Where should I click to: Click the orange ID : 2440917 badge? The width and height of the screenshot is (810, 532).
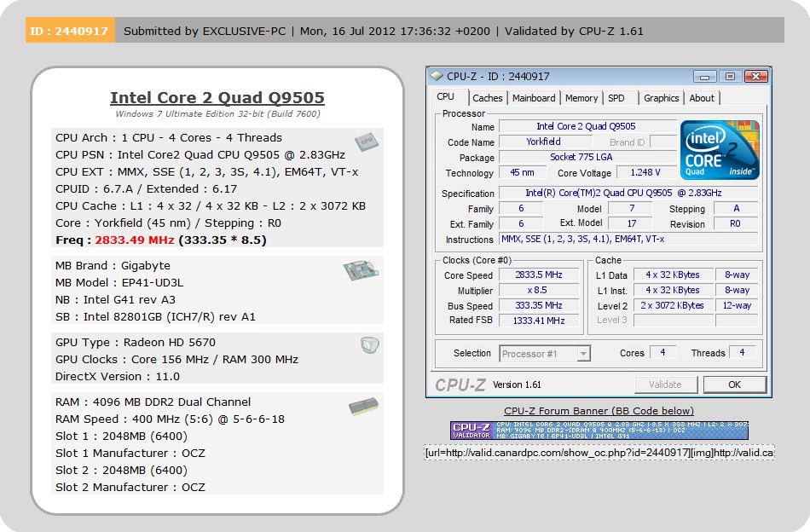tap(69, 31)
